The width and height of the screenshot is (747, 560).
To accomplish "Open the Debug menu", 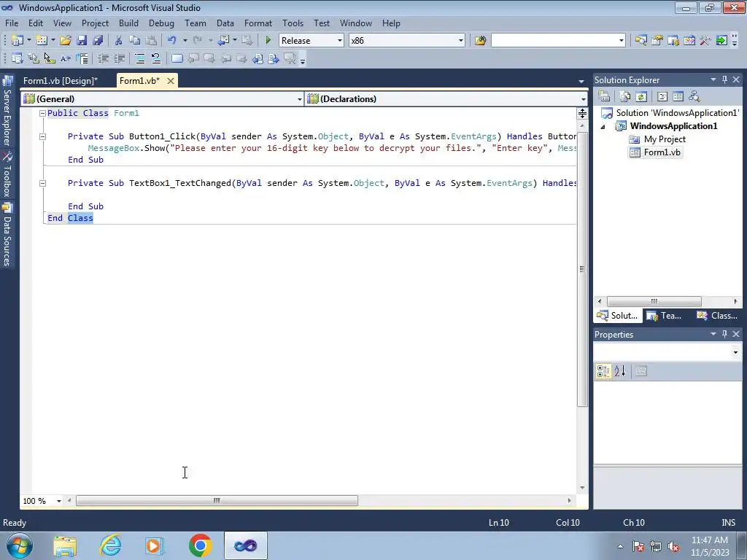I will pos(161,23).
